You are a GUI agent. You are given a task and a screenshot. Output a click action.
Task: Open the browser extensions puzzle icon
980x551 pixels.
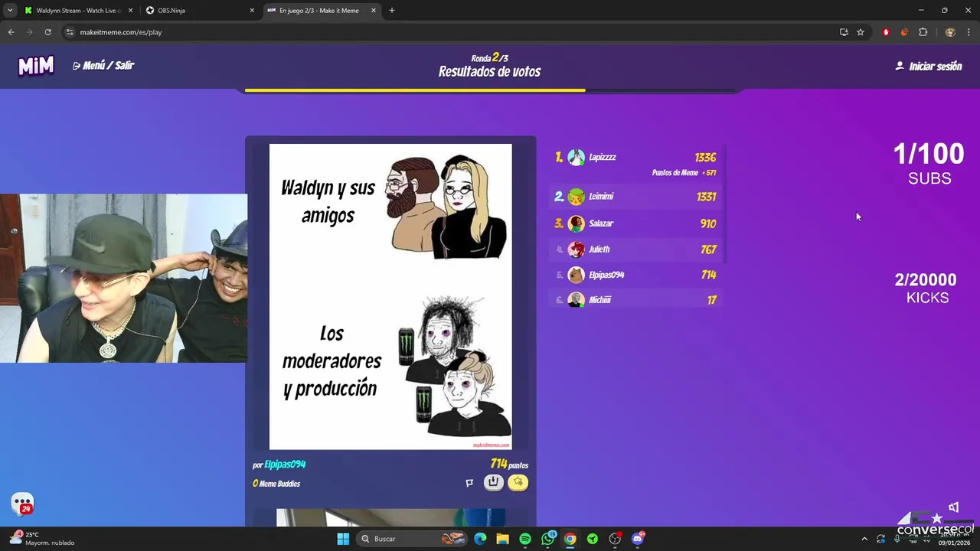click(x=923, y=32)
